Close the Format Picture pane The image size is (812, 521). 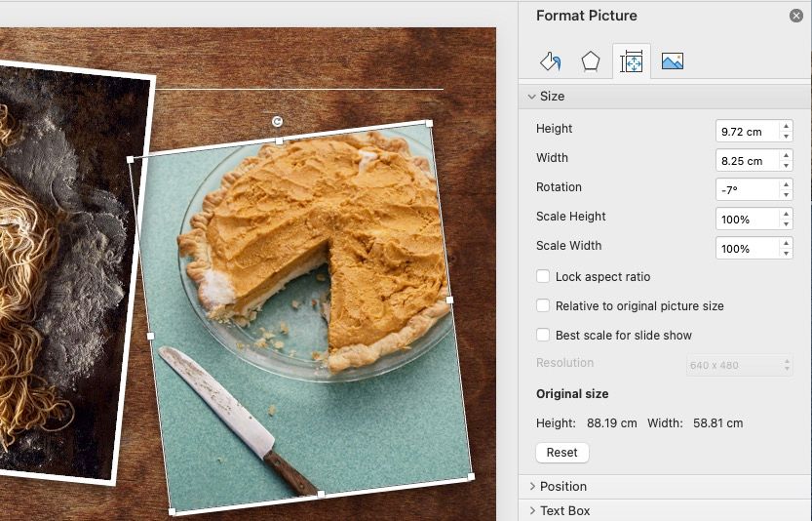point(796,16)
